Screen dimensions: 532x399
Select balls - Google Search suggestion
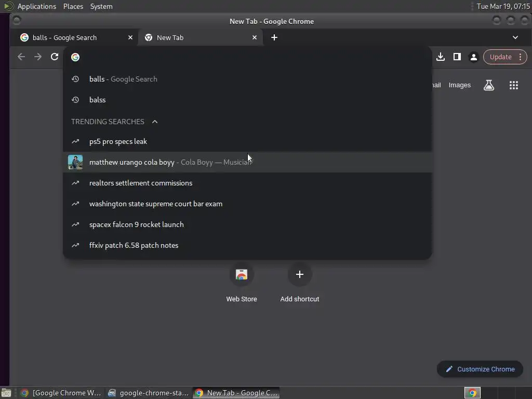point(247,79)
